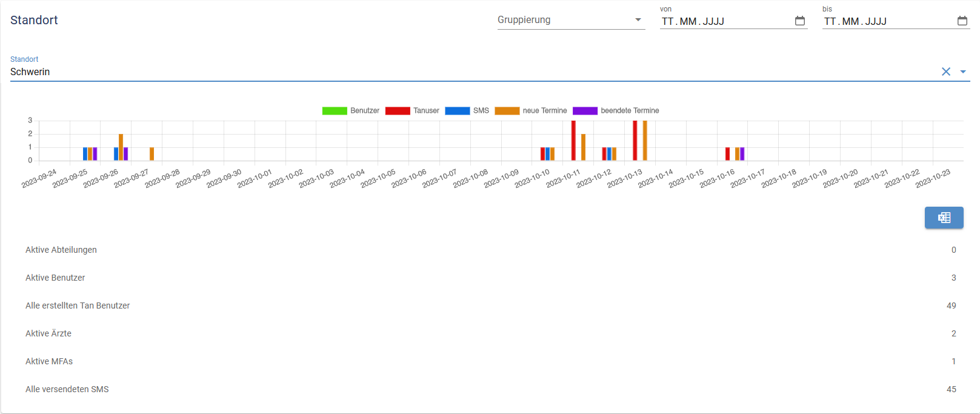Toggle the Tanuser series in legend
This screenshot has width=980, height=414.
point(412,111)
